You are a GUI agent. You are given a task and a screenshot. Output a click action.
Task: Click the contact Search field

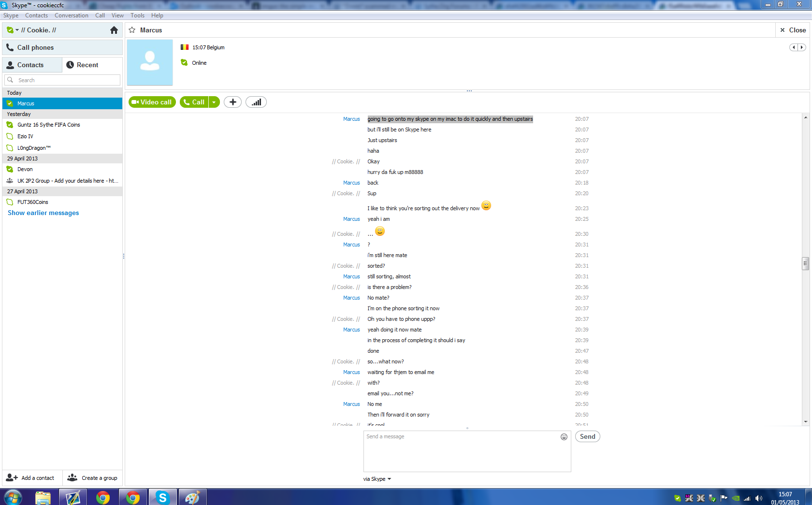pyautogui.click(x=62, y=80)
